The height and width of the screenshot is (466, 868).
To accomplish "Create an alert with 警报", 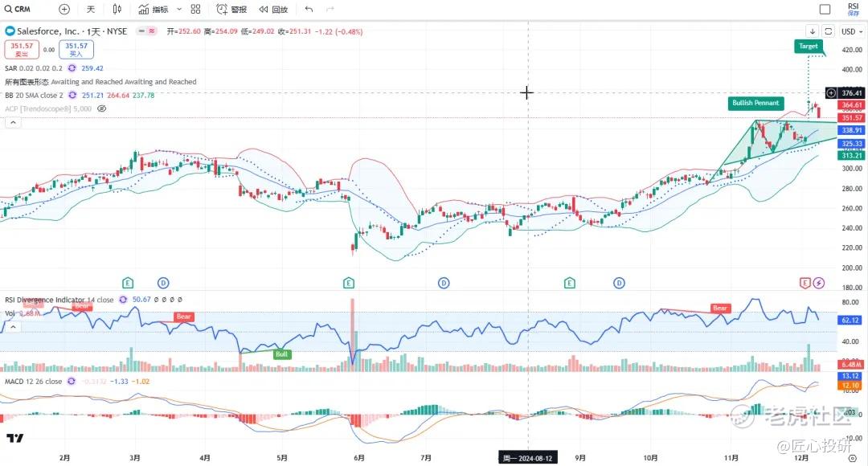I will click(231, 9).
